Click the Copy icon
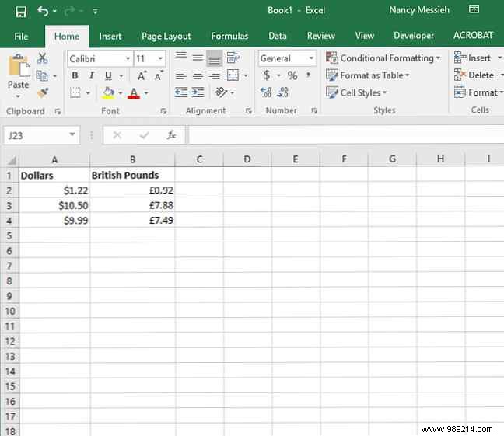Viewport: 504px width, 436px height. point(42,76)
